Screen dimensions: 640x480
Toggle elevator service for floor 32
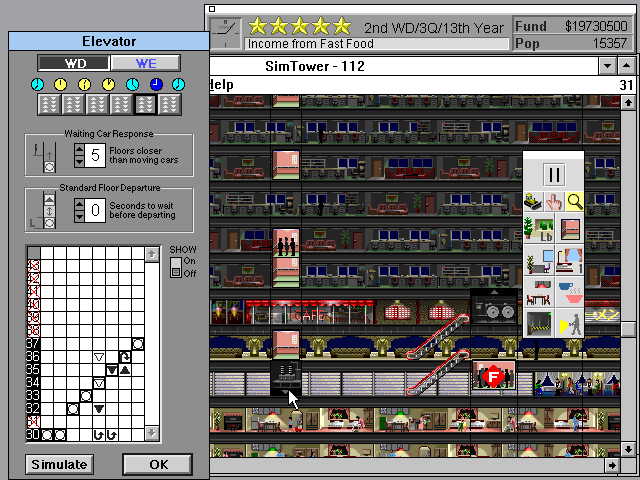tap(33, 409)
